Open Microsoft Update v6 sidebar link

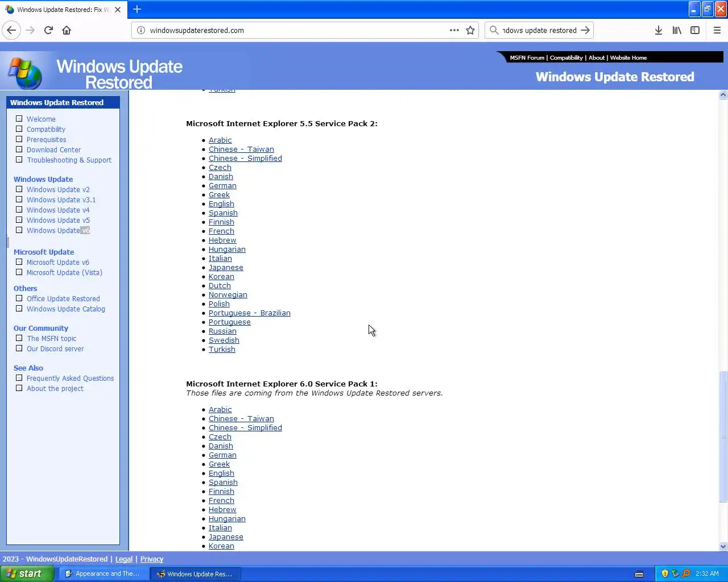(58, 263)
